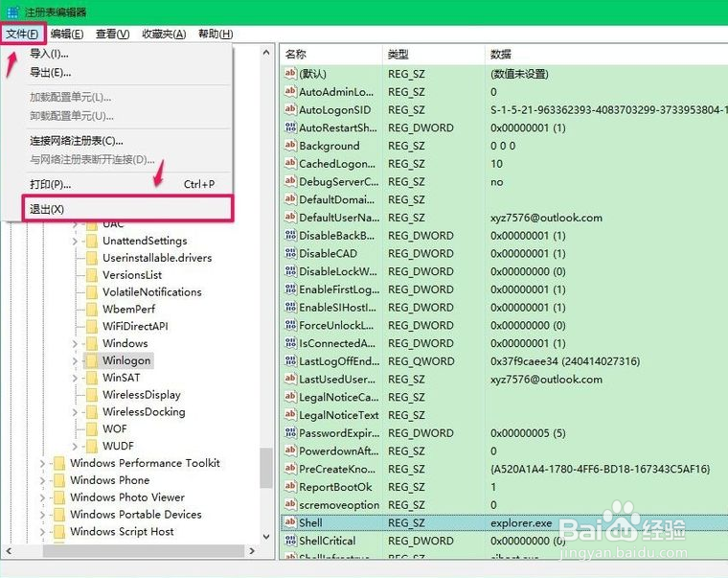Select the DefaultUserName value row
Image resolution: width=728 pixels, height=578 pixels.
504,218
